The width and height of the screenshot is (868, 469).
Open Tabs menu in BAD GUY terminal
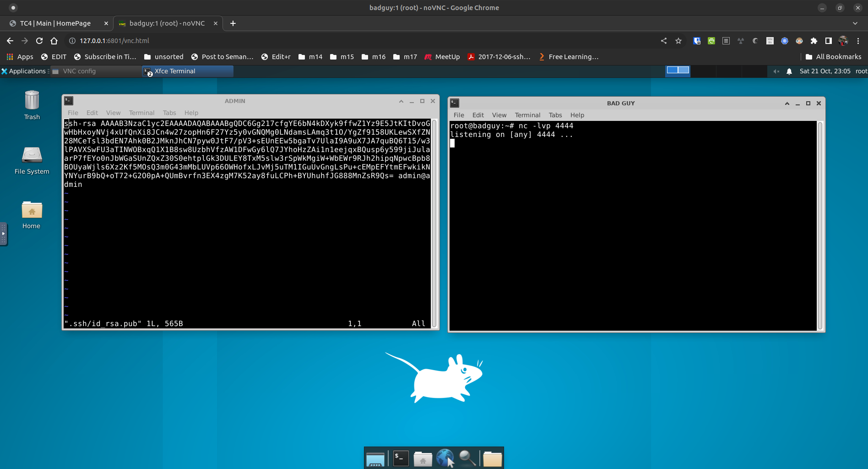click(x=555, y=115)
